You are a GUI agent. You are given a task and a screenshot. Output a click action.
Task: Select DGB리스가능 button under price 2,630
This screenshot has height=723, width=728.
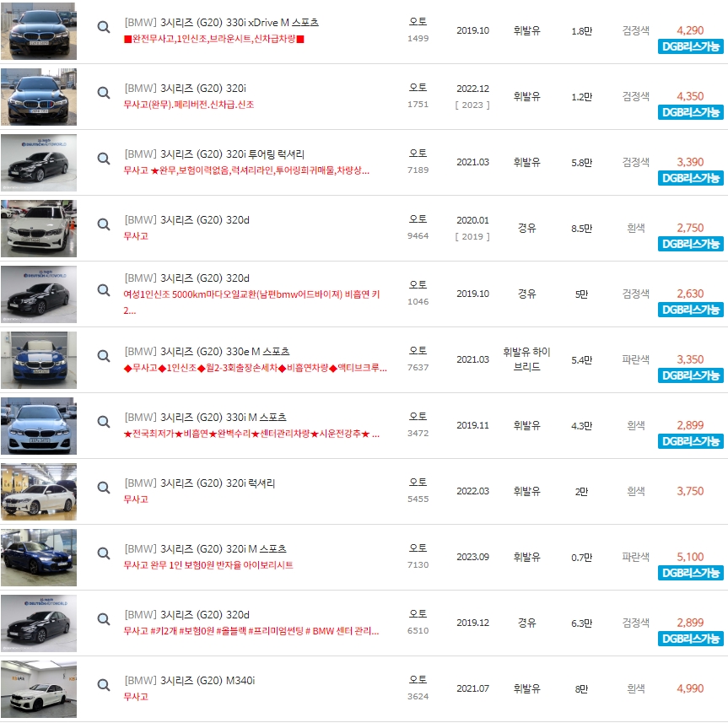[690, 310]
